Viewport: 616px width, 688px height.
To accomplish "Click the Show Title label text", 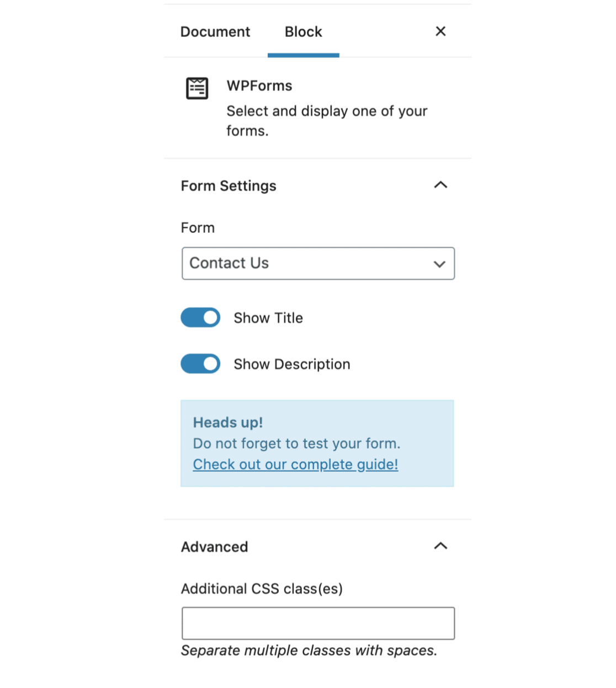I will 268,318.
